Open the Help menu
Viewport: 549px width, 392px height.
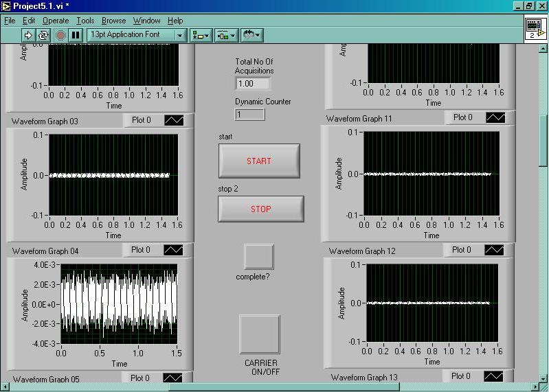tap(175, 21)
